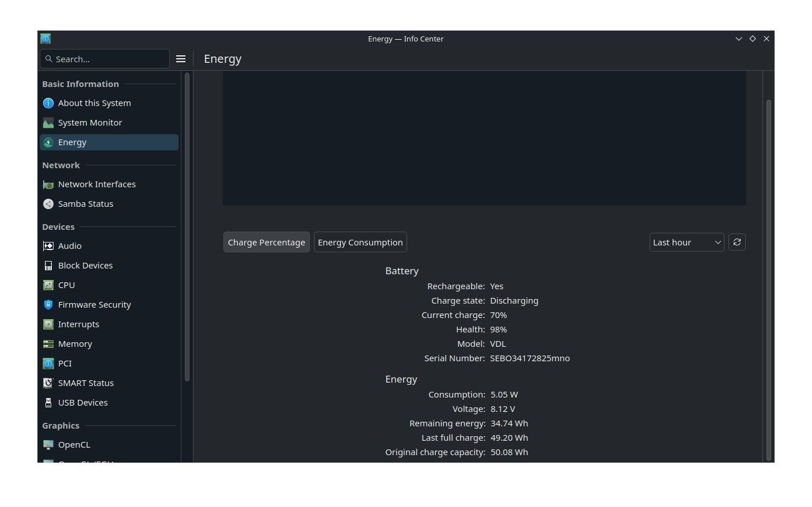Viewport: 812px width, 507px height.
Task: Maximize the Info Center window
Action: [753, 39]
